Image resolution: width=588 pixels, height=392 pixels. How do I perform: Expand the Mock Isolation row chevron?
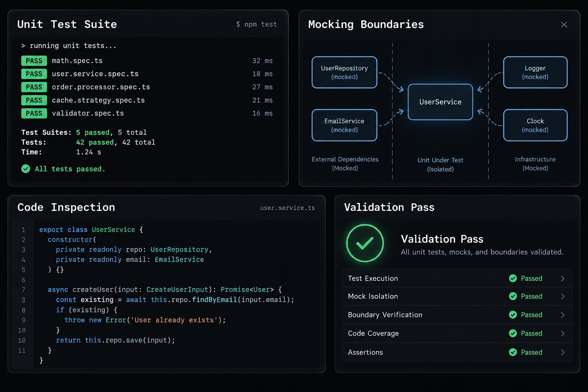tap(563, 296)
